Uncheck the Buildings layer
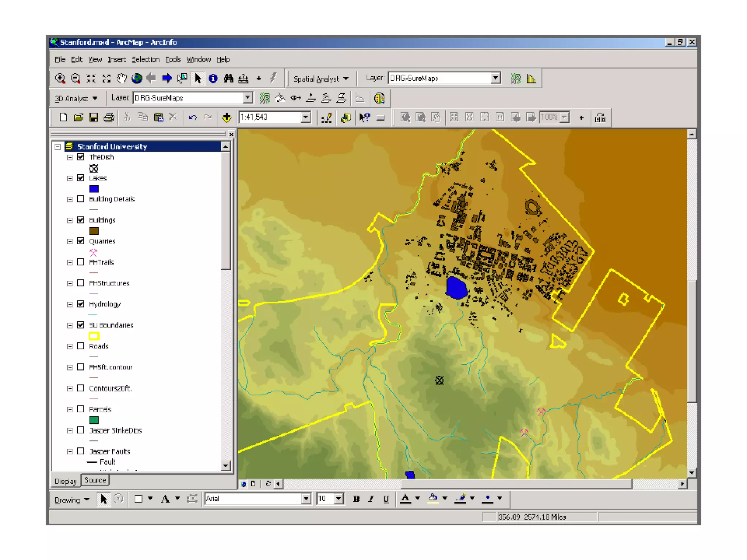 point(81,220)
